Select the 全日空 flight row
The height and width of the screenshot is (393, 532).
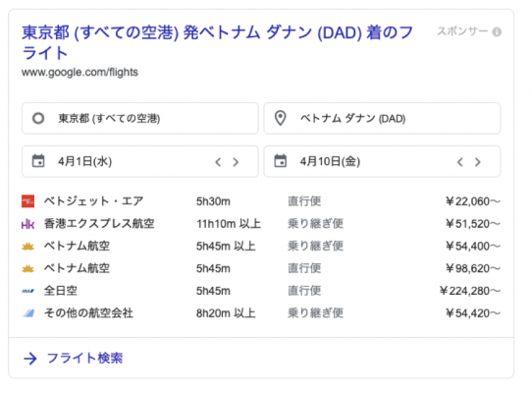261,291
